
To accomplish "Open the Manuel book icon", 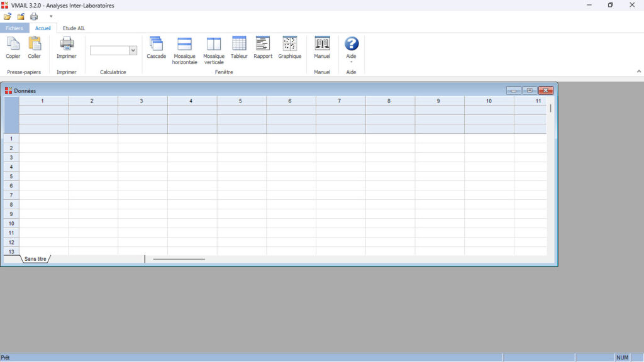I will point(322,44).
